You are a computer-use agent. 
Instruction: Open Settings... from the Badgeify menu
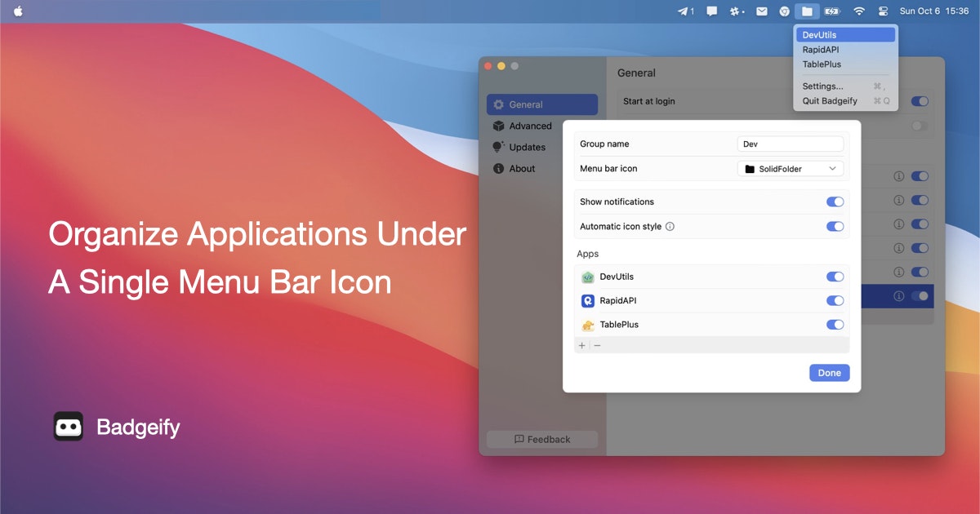[845, 86]
